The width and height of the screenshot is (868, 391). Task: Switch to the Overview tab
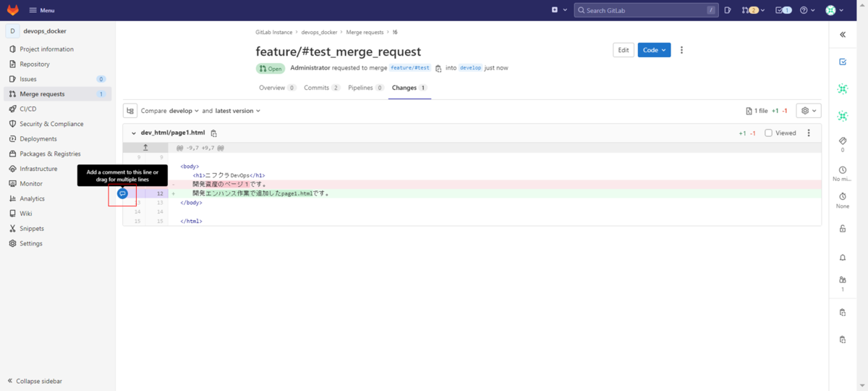coord(277,88)
